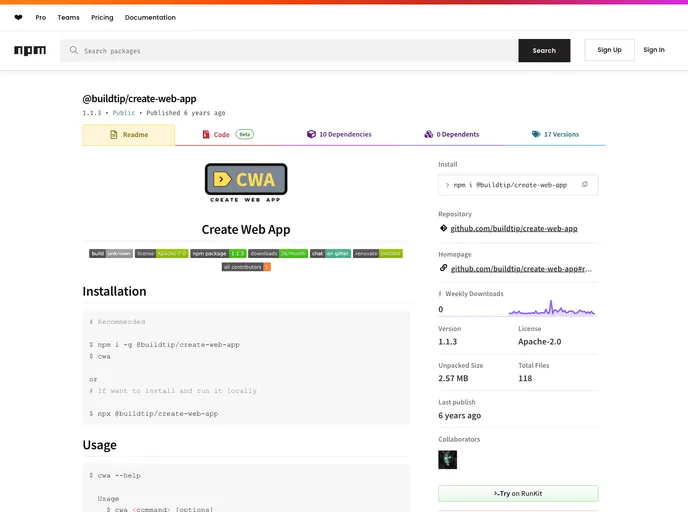
Task: Focus the Search packages input field
Action: pyautogui.click(x=290, y=50)
